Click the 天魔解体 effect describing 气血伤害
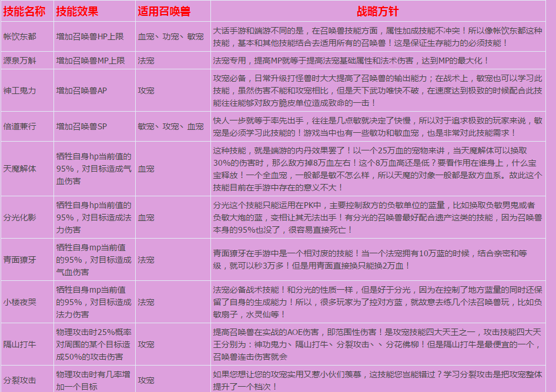 tap(93, 169)
